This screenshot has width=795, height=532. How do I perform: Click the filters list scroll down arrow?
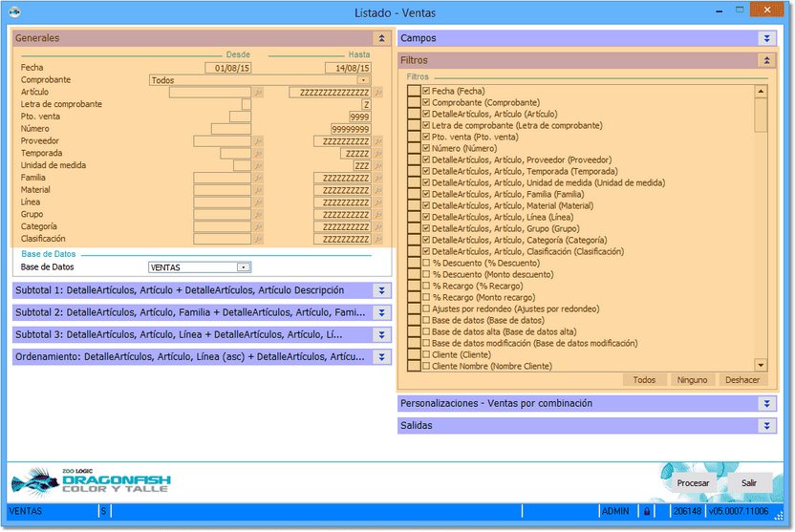tap(761, 365)
